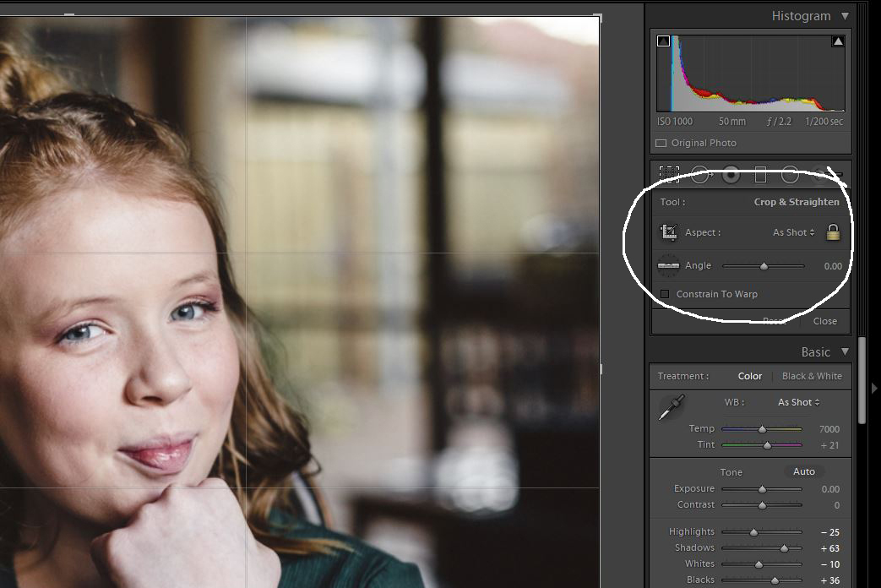Viewport: 881px width, 588px height.
Task: Click the Blacks slider handle
Action: pos(775,580)
